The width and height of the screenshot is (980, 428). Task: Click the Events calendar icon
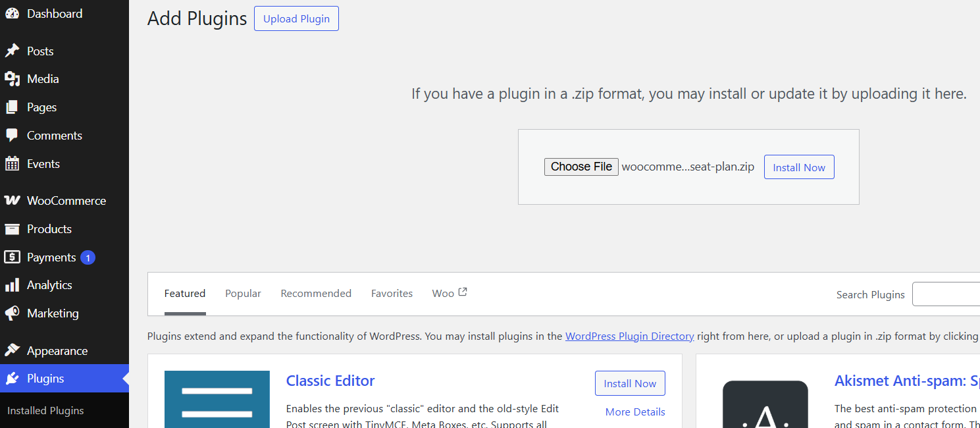click(12, 164)
